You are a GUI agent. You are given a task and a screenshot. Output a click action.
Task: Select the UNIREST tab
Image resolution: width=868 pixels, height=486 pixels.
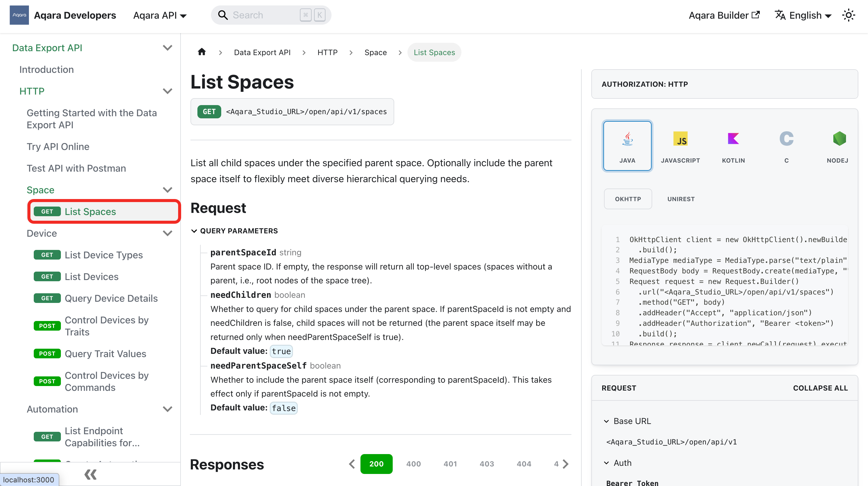[x=681, y=199]
